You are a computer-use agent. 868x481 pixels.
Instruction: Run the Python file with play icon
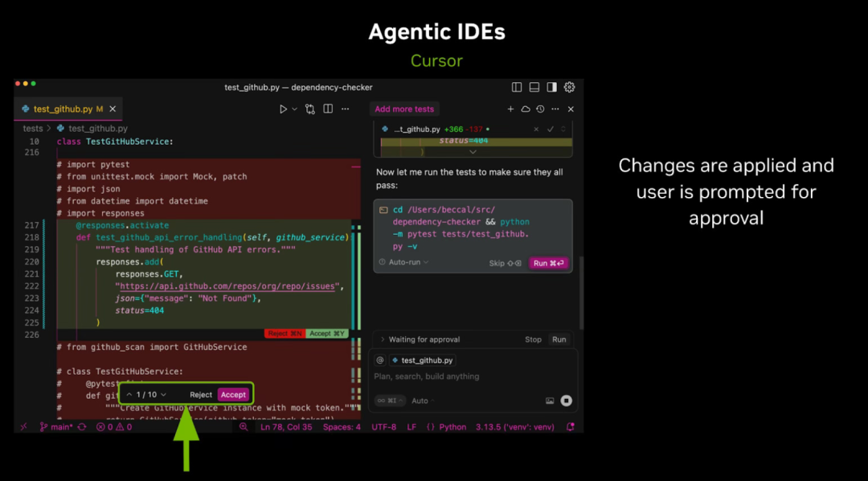(283, 109)
